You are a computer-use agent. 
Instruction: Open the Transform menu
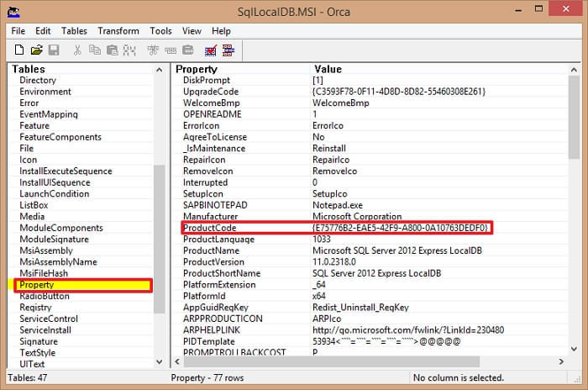pos(118,31)
